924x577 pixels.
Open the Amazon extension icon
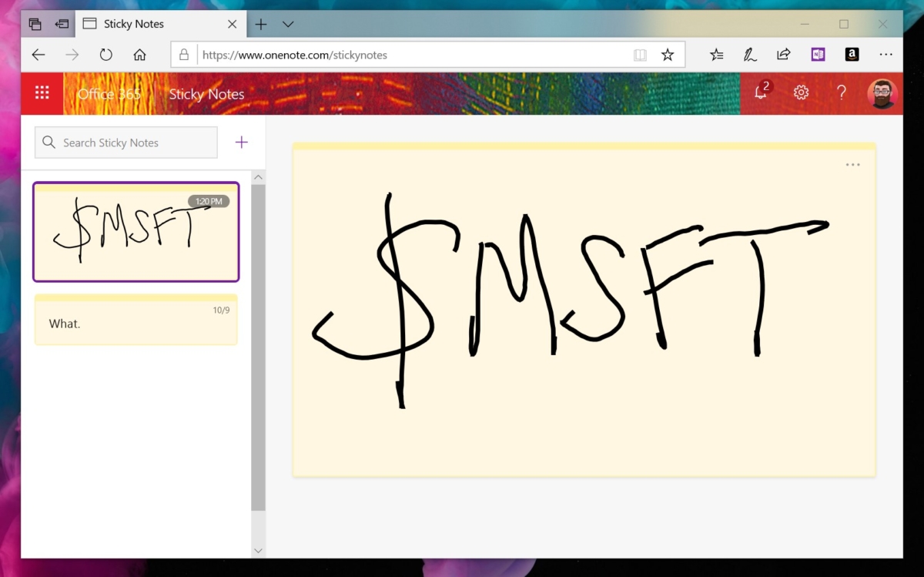[851, 54]
